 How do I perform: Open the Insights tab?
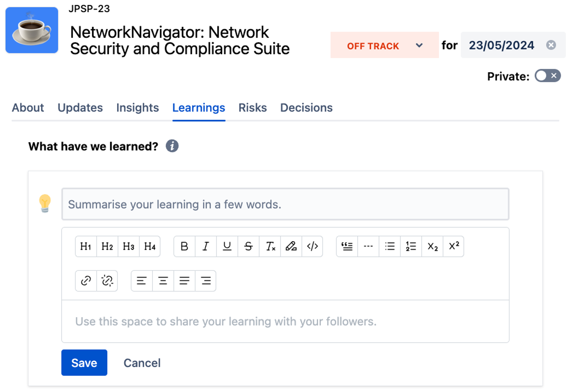[x=137, y=108]
